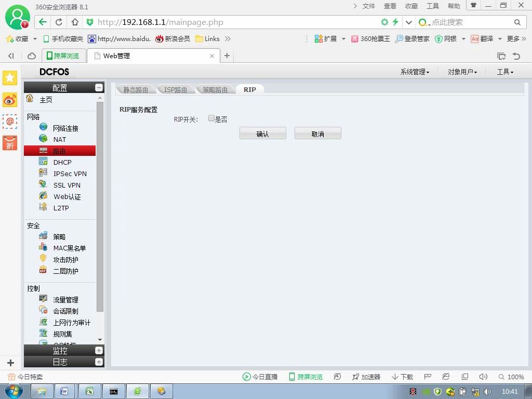Open the Links bookmark folder
Viewport: 532px width, 399px height.
pyautogui.click(x=207, y=39)
